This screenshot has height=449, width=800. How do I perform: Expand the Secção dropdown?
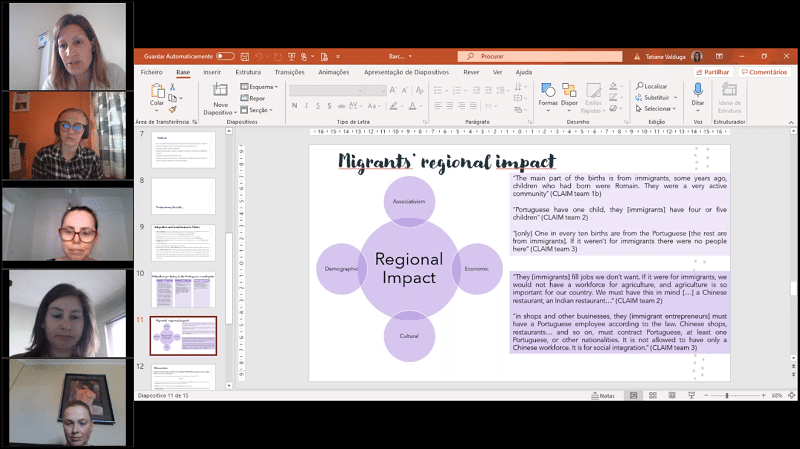[259, 109]
